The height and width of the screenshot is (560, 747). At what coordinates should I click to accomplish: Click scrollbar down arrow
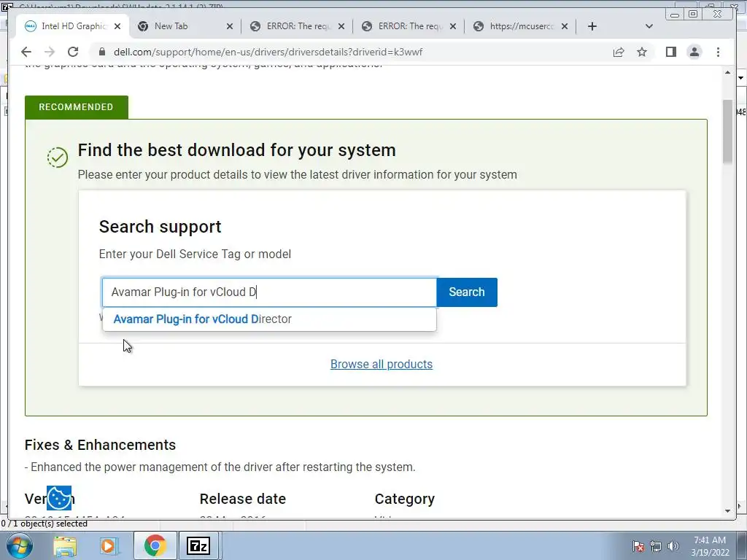(x=727, y=511)
